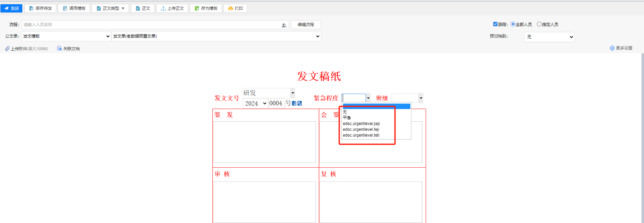Uncheck the 跟踪 tracking checkbox
The height and width of the screenshot is (223, 644).
pos(495,24)
